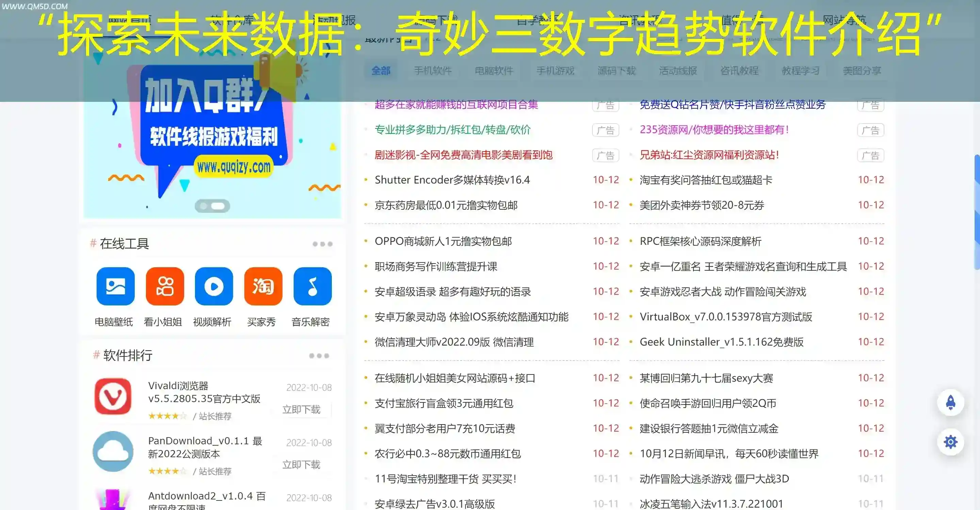The image size is (980, 510).
Task: Open 免费送Q钻名片赞 ad link
Action: pos(732,105)
